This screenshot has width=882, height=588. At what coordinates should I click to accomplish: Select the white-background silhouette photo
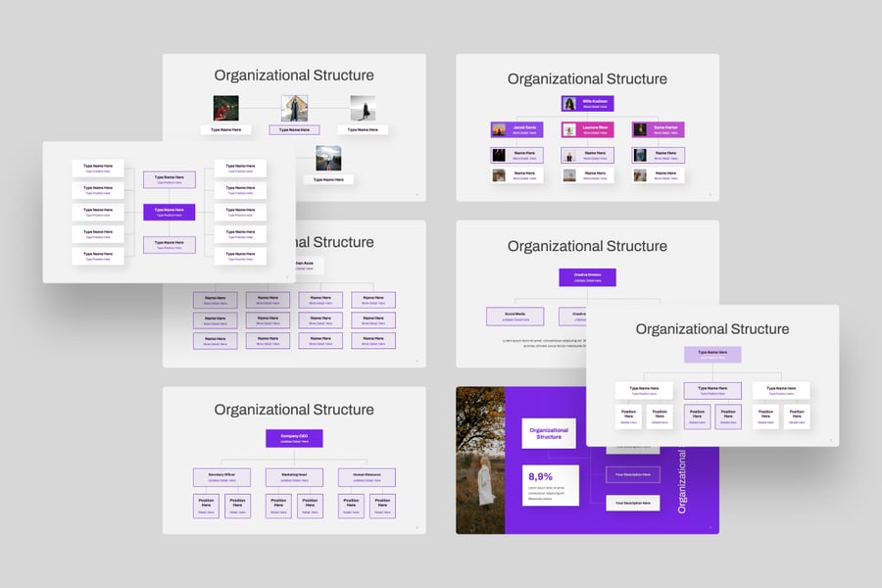(363, 108)
